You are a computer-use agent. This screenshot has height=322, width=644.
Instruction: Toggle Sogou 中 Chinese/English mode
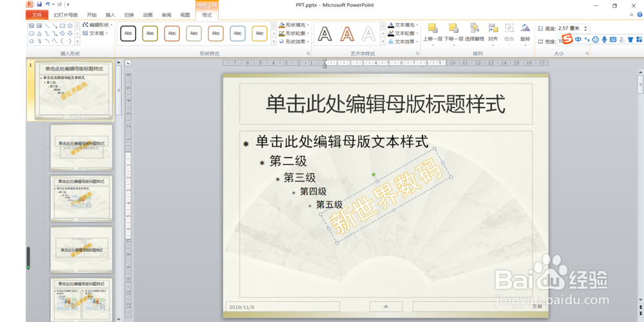coord(578,39)
